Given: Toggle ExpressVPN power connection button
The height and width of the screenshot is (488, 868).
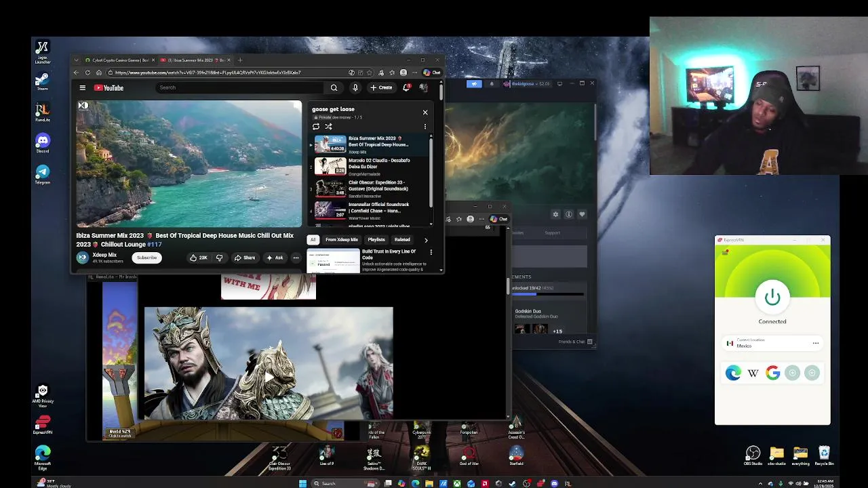Looking at the screenshot, I should tap(772, 297).
